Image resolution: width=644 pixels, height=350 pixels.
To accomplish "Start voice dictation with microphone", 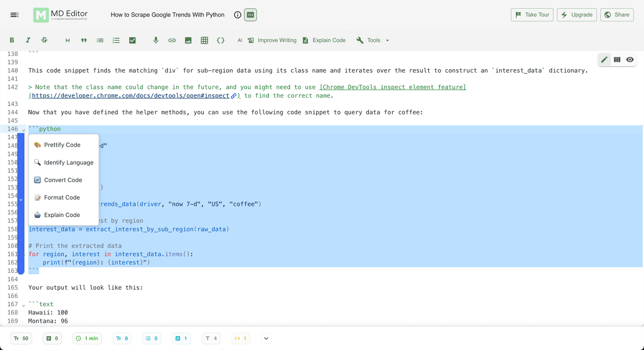I will pyautogui.click(x=156, y=40).
